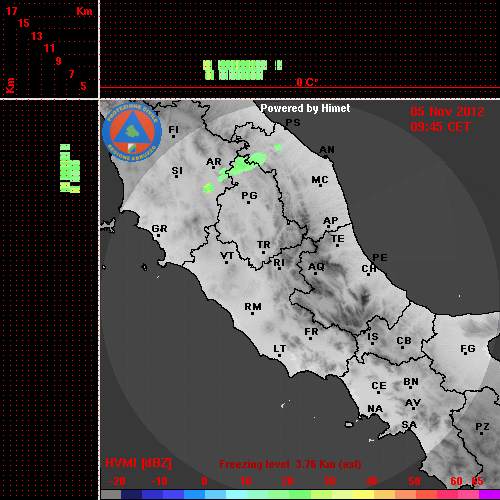The width and height of the screenshot is (500, 500).
Task: Click the 'CH' city label
Action: click(x=369, y=268)
